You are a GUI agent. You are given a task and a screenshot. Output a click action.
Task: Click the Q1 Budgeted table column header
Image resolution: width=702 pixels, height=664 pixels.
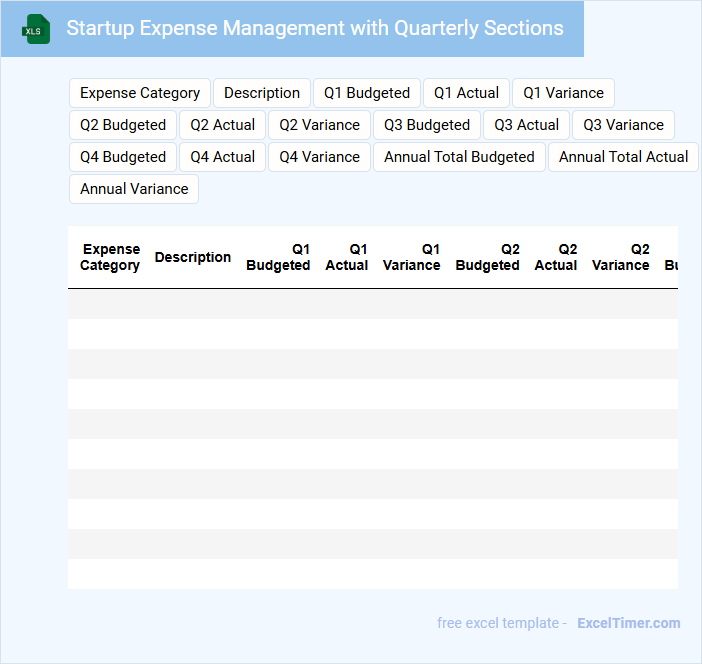point(278,257)
